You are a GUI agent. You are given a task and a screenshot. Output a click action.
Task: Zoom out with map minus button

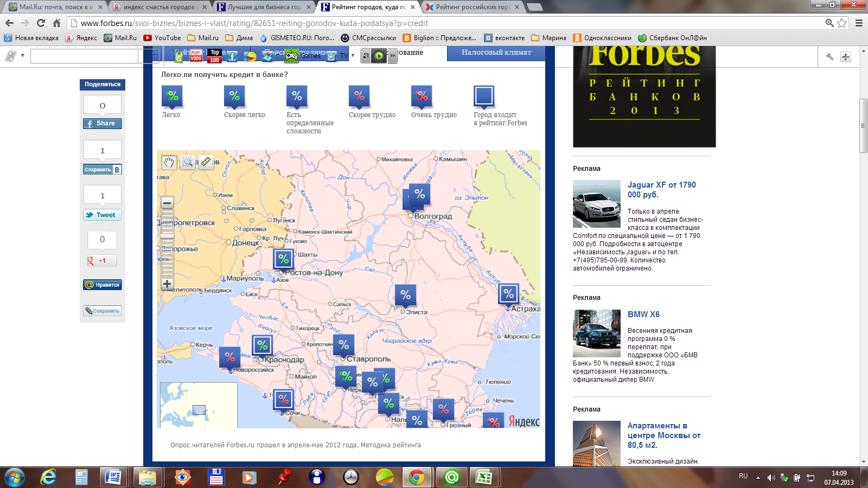coord(167,203)
